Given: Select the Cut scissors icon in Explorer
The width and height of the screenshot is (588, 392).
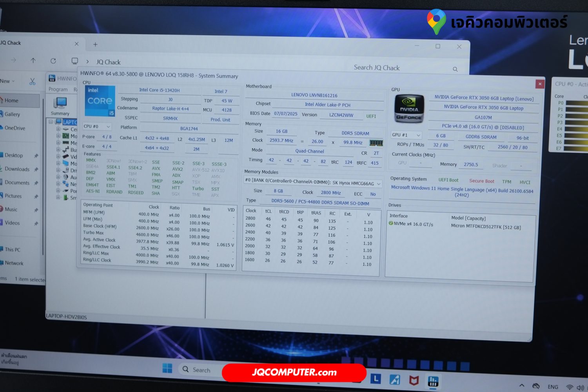Looking at the screenshot, I should [32, 82].
